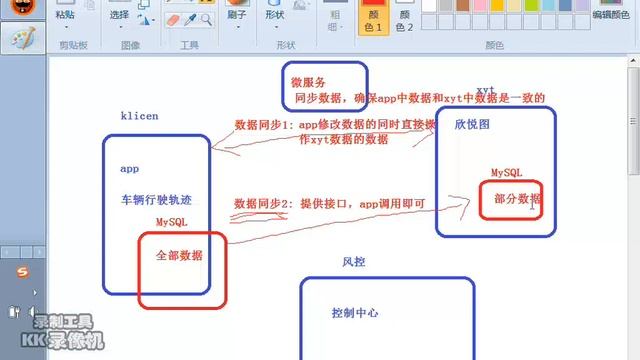Pick the gold orange color swatch
The image size is (640, 360).
coord(497,5)
